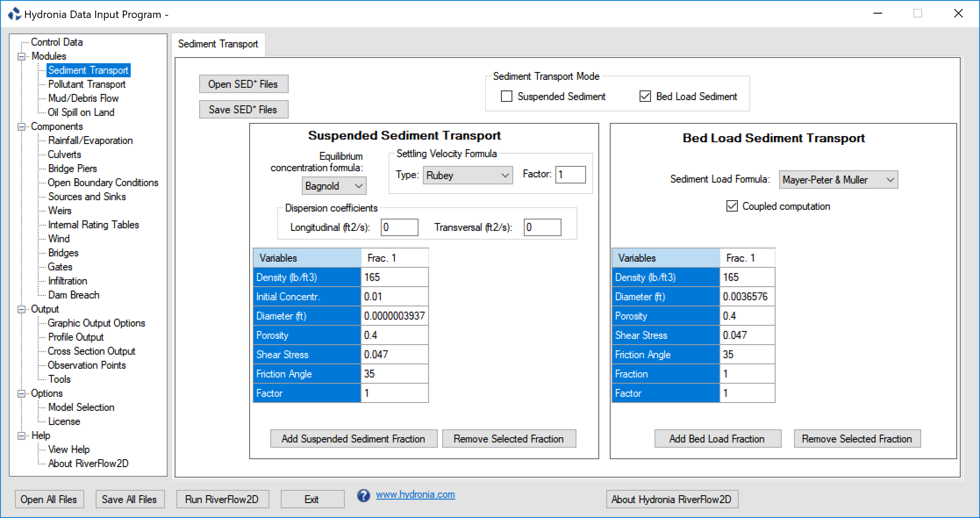Click the Transversal dispersion coefficient field
The image size is (980, 518).
[542, 227]
